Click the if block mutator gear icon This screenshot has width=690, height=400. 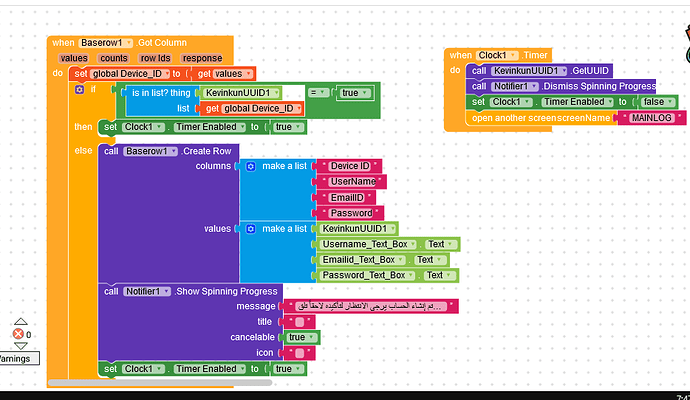point(79,90)
